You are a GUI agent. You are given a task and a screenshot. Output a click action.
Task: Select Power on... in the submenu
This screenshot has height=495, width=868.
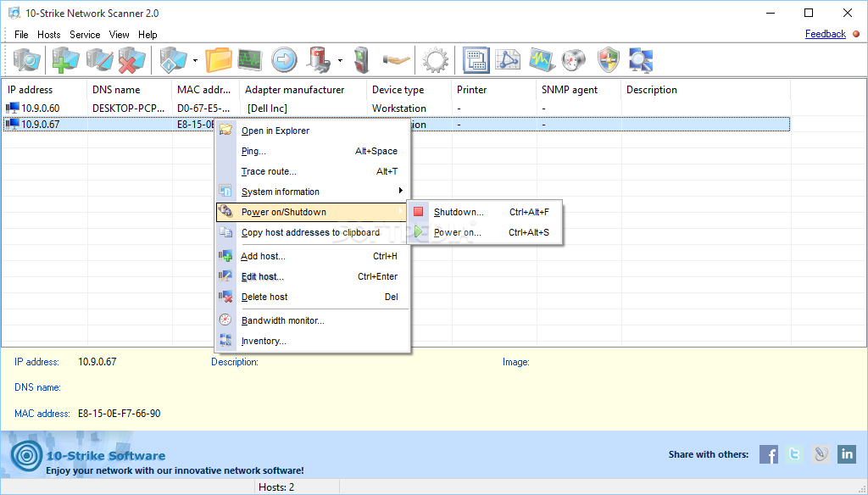(x=485, y=232)
